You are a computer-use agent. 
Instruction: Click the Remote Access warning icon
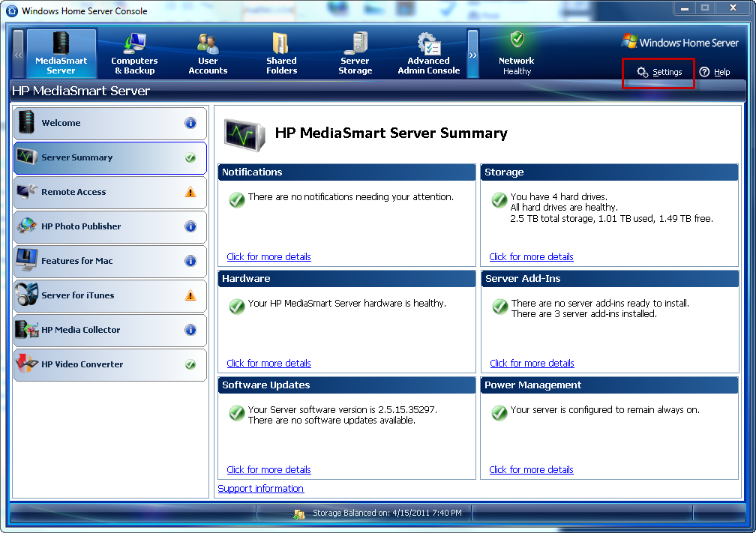[190, 192]
